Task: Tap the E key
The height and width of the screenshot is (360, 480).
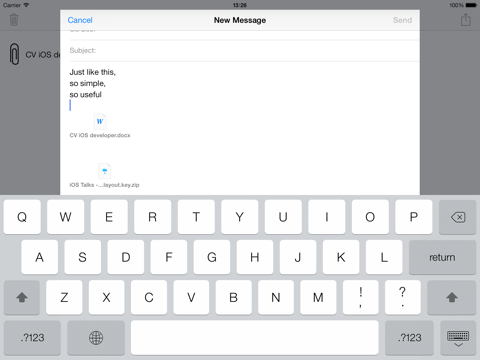Action: [x=109, y=217]
